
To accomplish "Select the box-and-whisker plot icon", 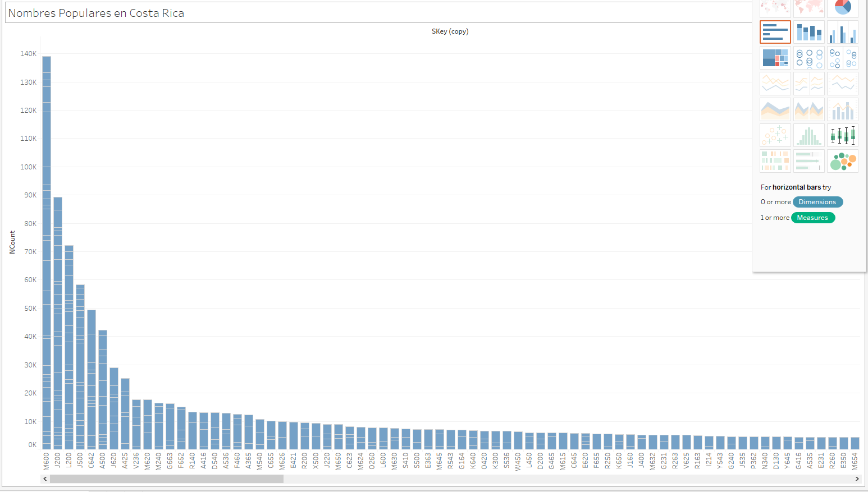I will 842,135.
